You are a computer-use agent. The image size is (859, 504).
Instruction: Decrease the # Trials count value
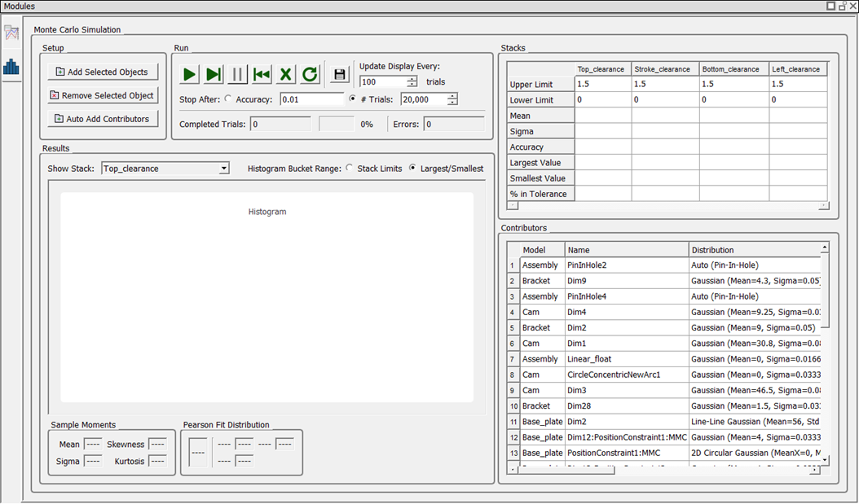tap(452, 103)
